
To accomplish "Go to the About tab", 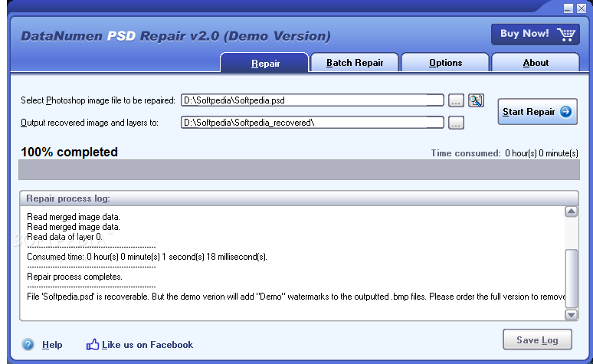I will (x=536, y=63).
